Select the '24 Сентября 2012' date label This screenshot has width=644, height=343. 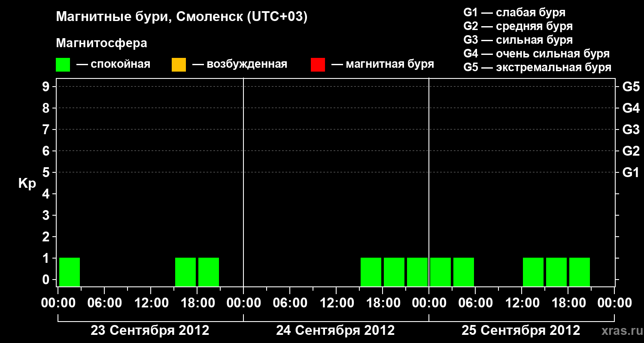pos(335,330)
